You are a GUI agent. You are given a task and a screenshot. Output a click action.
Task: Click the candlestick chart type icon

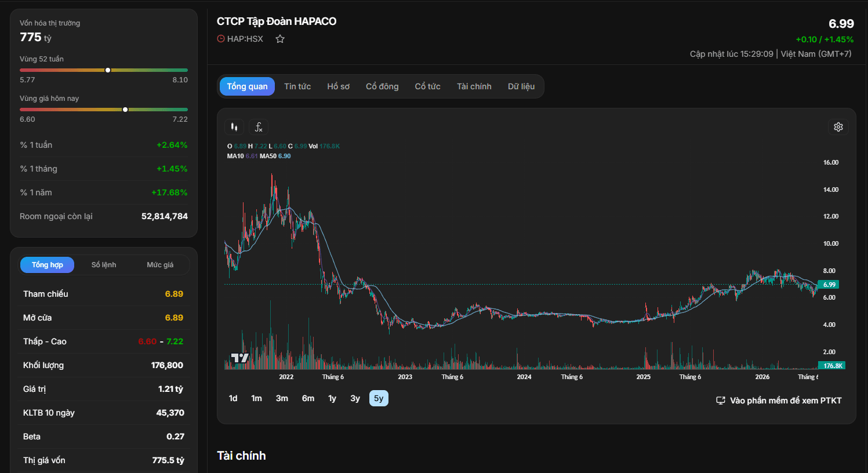point(234,127)
